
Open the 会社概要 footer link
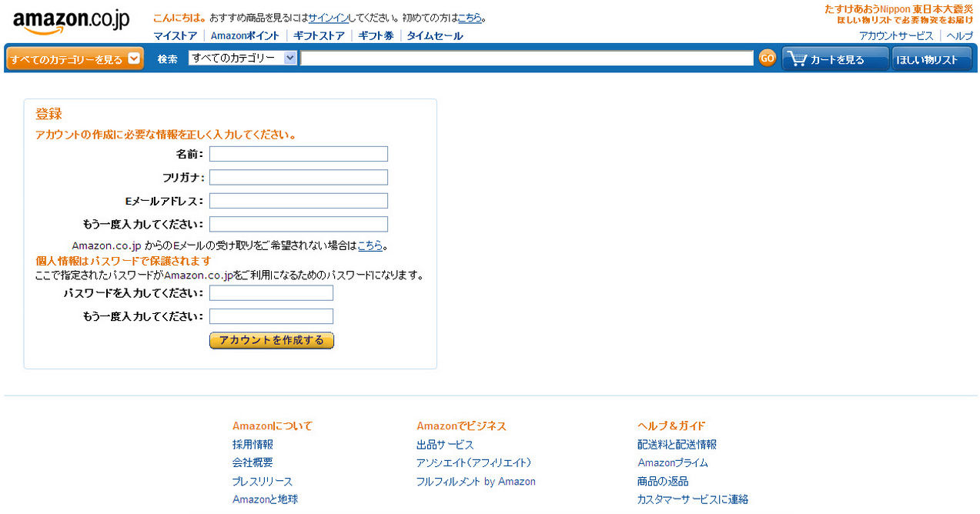coord(253,462)
